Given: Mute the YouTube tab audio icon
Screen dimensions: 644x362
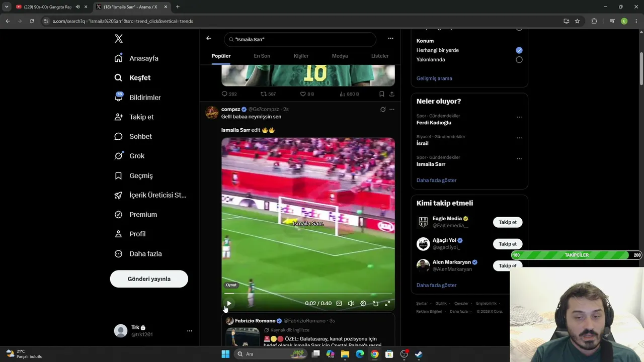Looking at the screenshot, I should click(x=77, y=7).
